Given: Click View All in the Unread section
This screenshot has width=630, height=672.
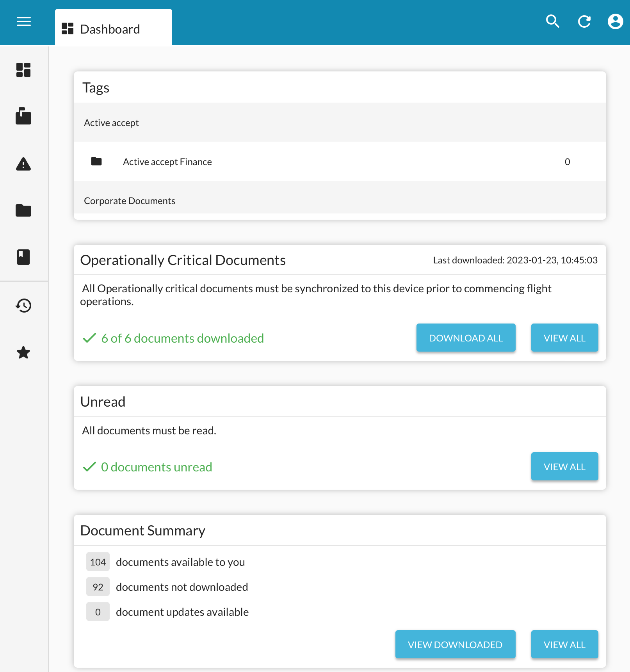Looking at the screenshot, I should point(564,466).
